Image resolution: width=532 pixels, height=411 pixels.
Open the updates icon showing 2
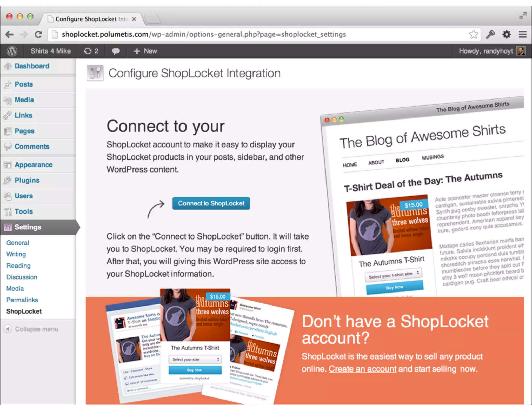(x=91, y=51)
